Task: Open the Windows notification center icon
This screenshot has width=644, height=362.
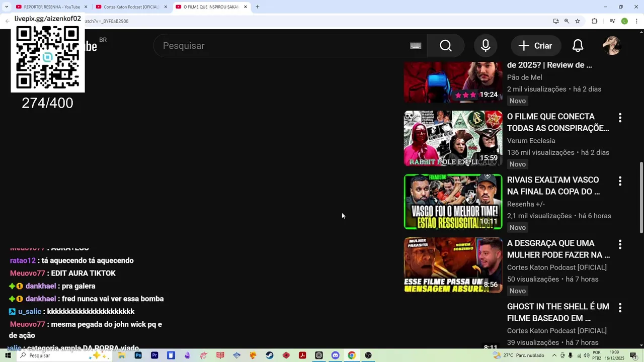Action: tap(633, 355)
